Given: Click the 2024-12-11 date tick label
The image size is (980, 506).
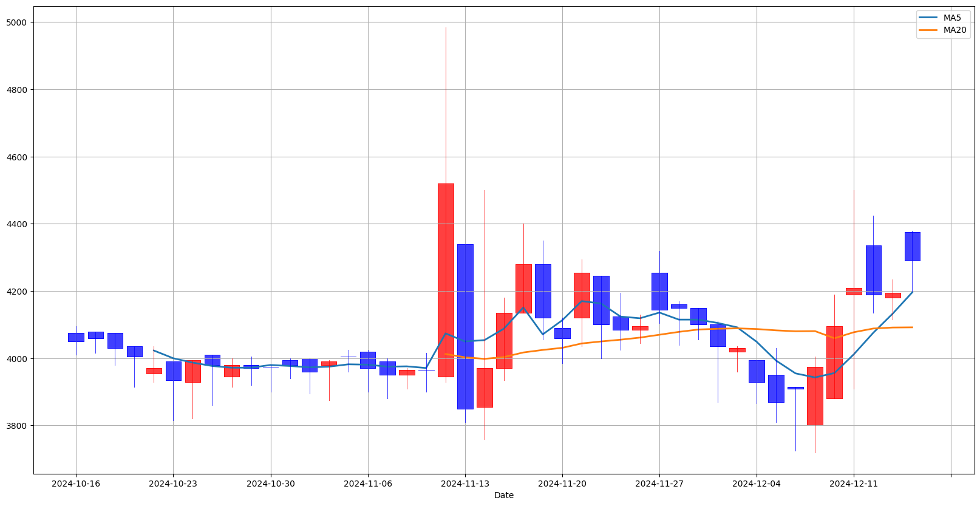Looking at the screenshot, I should pos(854,484).
